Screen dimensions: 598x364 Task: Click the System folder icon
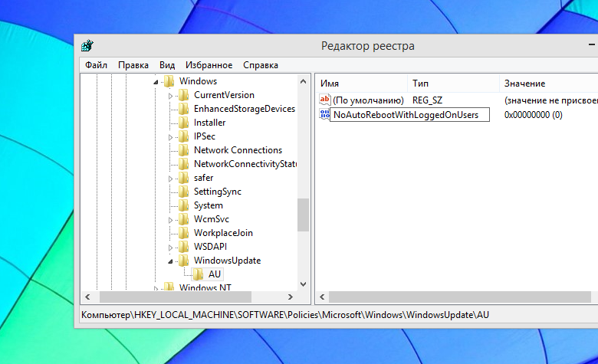point(183,205)
